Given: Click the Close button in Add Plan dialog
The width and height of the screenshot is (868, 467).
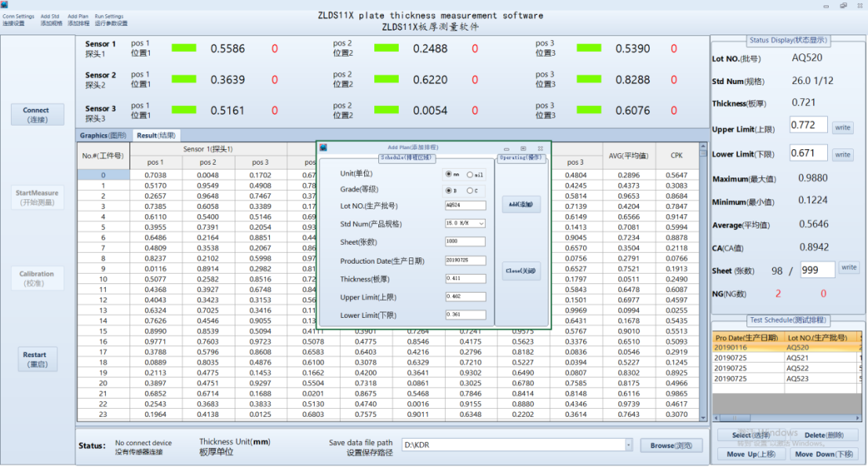Looking at the screenshot, I should click(521, 271).
